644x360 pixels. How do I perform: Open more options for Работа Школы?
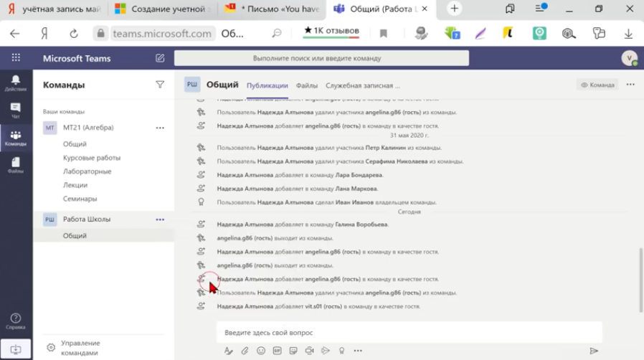(x=160, y=219)
